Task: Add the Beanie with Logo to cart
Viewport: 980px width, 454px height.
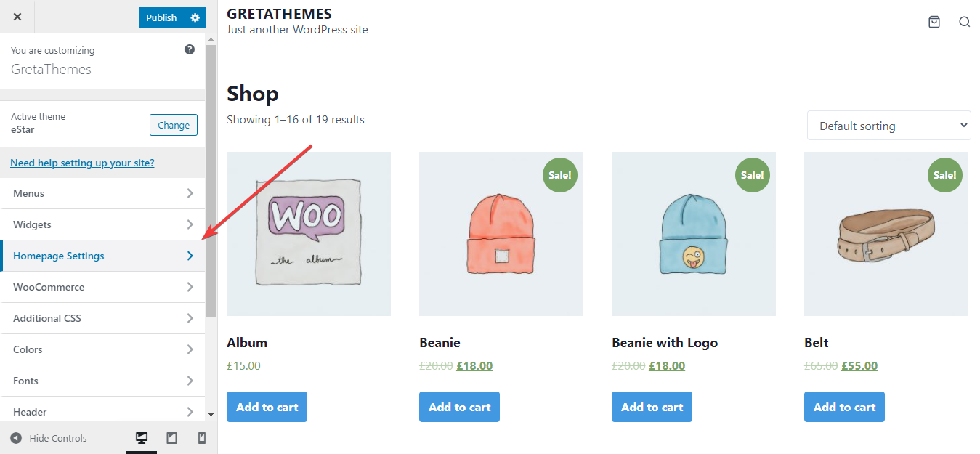Action: tap(652, 407)
